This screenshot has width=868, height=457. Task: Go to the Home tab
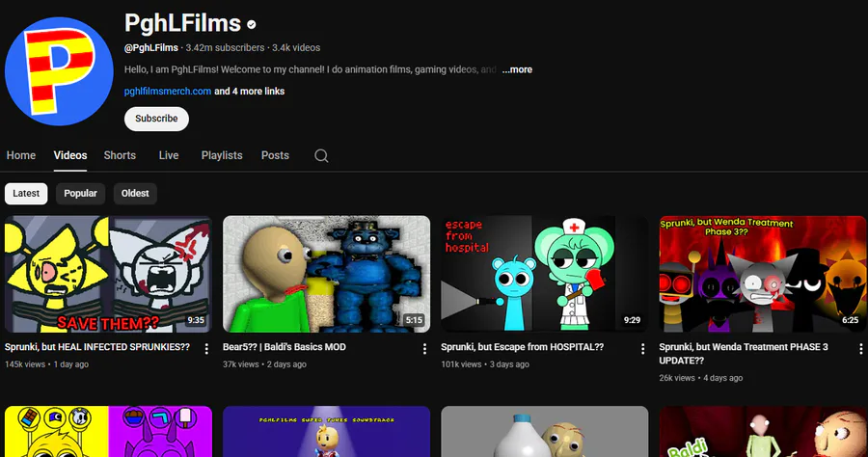click(21, 155)
